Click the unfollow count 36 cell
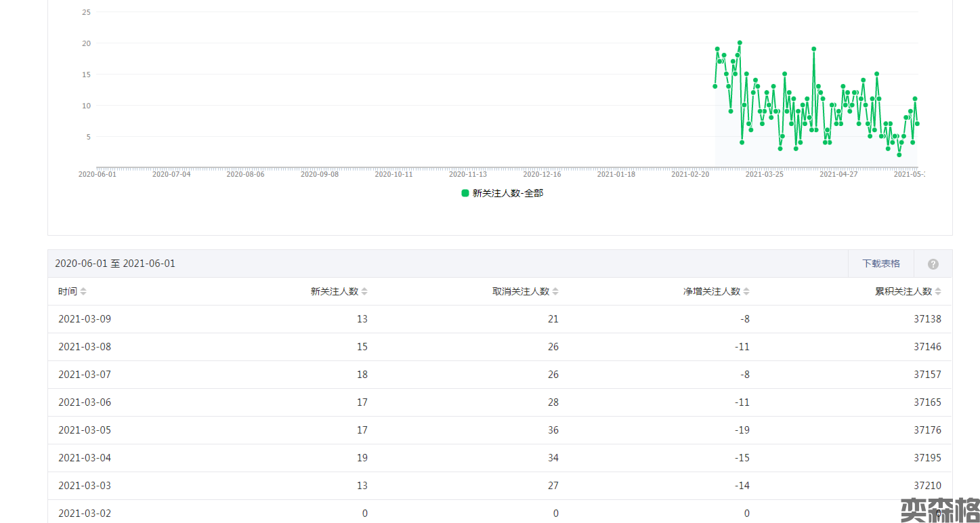 553,430
